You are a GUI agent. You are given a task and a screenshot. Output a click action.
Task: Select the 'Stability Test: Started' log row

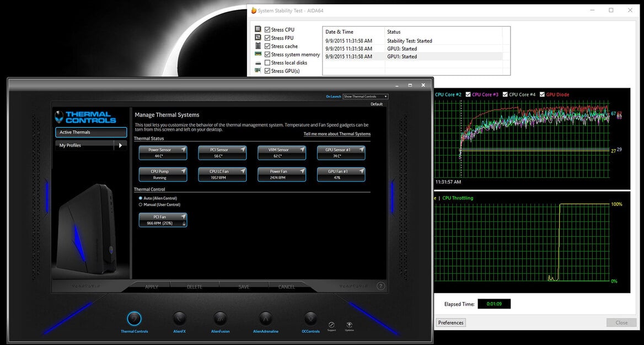point(412,41)
